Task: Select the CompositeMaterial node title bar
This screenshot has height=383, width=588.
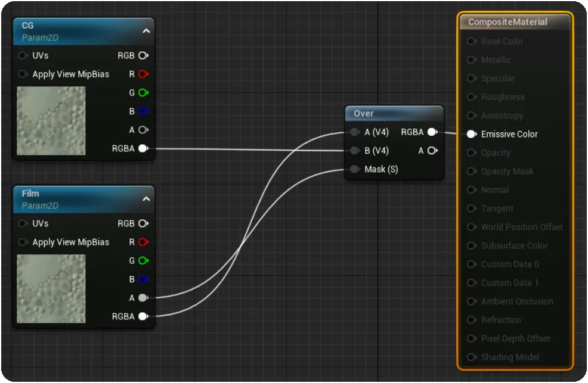Action: coord(515,22)
